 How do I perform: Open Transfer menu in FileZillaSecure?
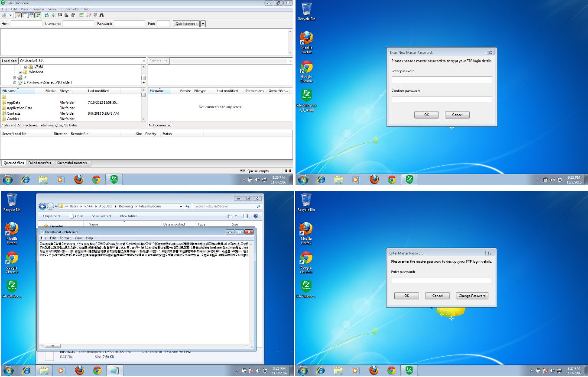38,9
